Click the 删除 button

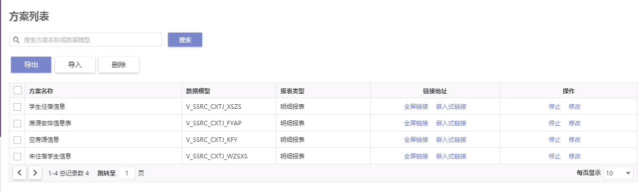(119, 65)
